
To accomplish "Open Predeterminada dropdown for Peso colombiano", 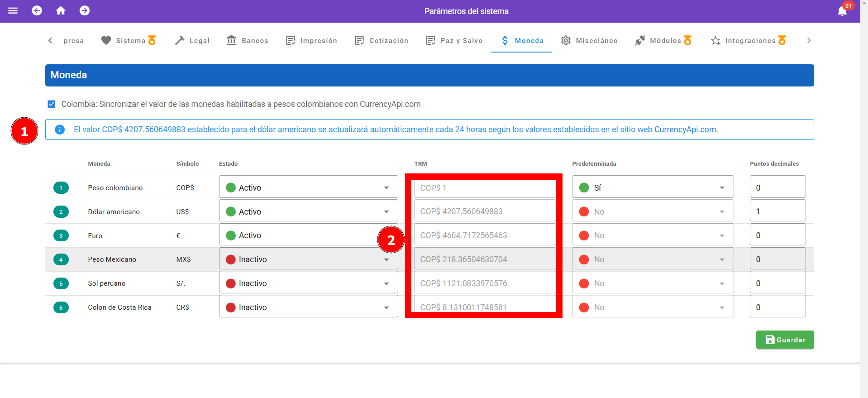I will tap(652, 187).
